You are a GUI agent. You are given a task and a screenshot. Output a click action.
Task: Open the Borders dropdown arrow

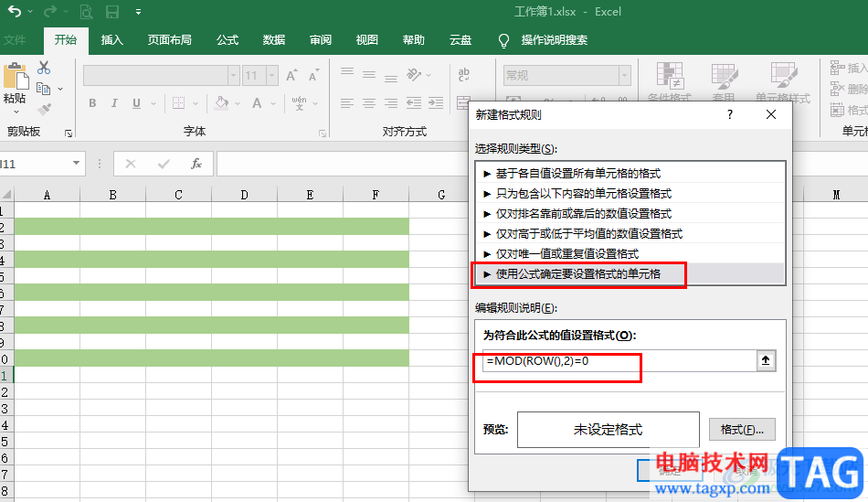195,103
